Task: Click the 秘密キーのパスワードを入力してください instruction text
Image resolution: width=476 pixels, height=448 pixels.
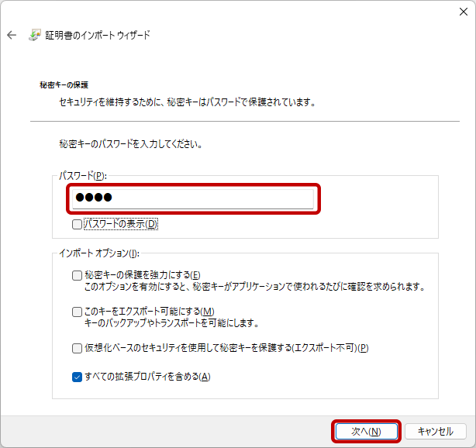Action: click(x=131, y=144)
